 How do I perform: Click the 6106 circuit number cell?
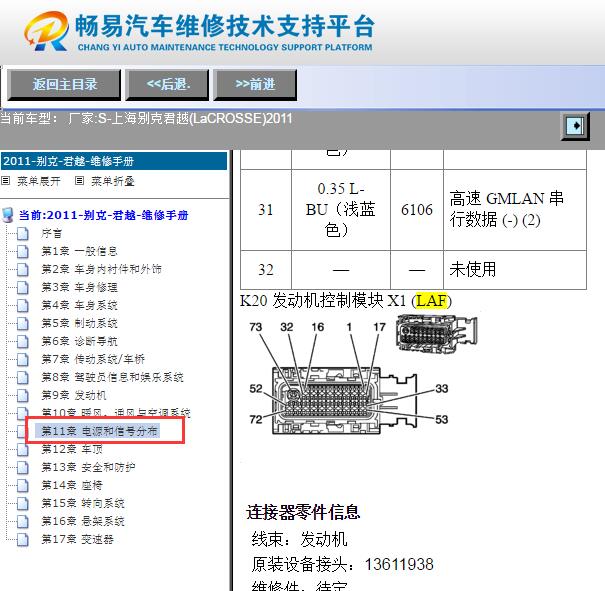click(417, 210)
